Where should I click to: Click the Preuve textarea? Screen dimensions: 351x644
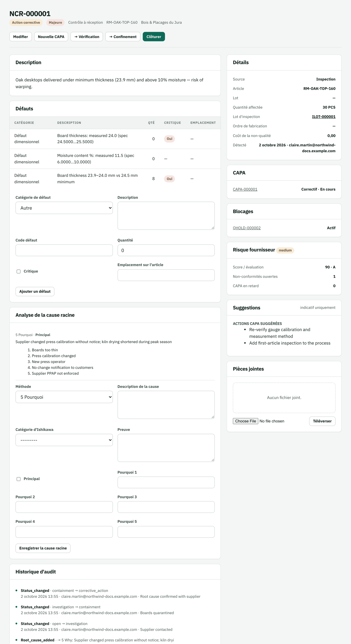pyautogui.click(x=166, y=448)
